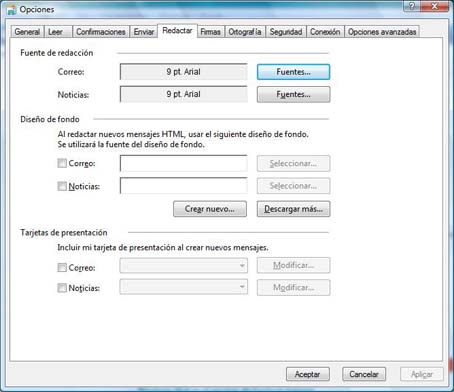
Task: Select the Enviar tab
Action: [144, 32]
